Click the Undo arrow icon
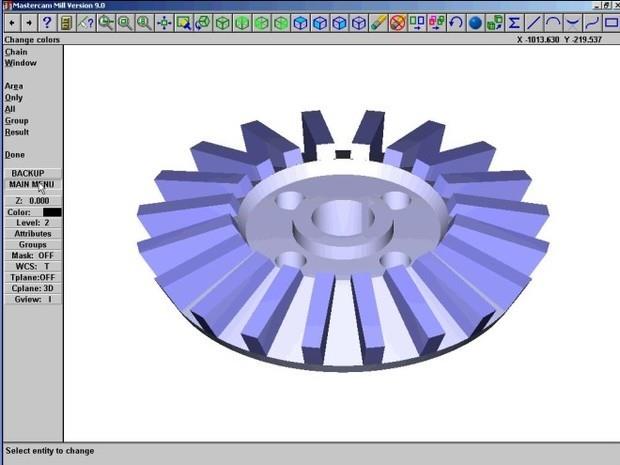Screen dimensions: 620x465 (456, 22)
